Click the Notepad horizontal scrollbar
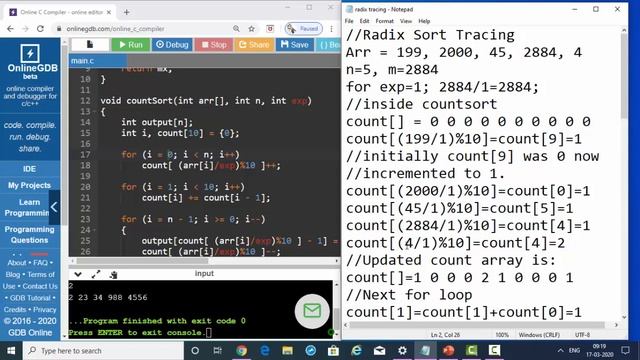Viewport: 640px width, 360px height. [x=478, y=325]
